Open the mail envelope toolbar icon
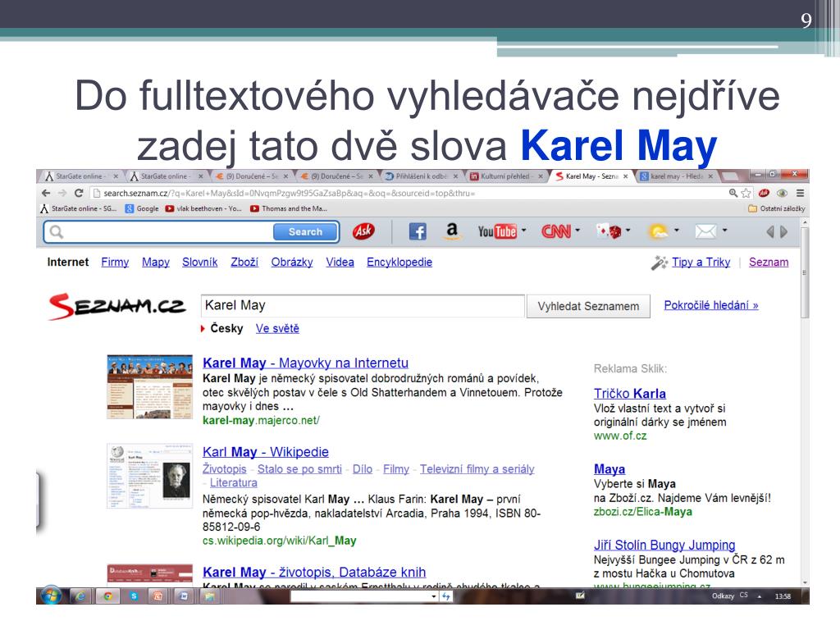The width and height of the screenshot is (840, 630). (x=705, y=231)
